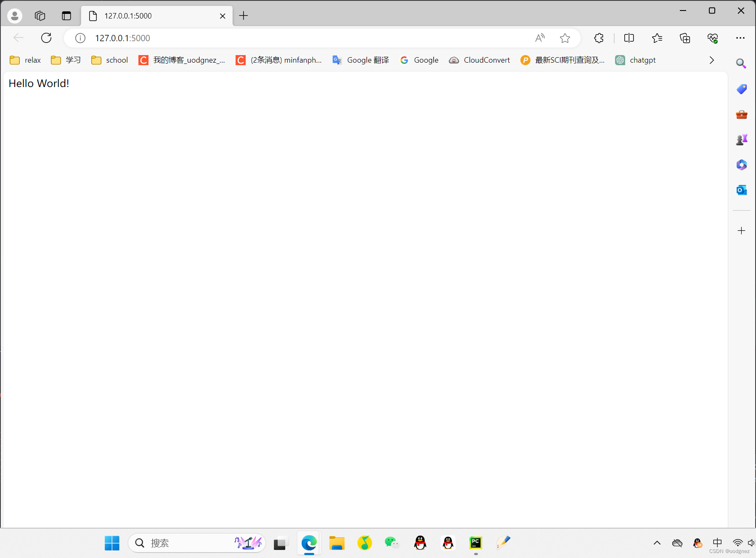756x558 pixels.
Task: Open the 学习 bookmarks folder
Action: [66, 60]
